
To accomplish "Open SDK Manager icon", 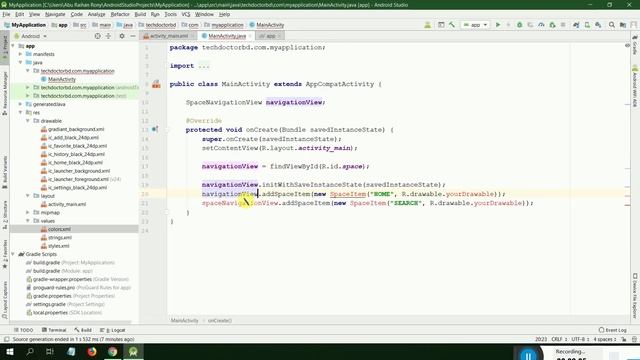I will click(598, 25).
